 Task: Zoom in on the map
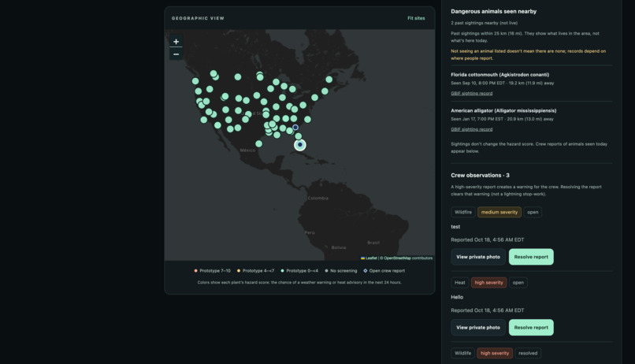[x=176, y=41]
